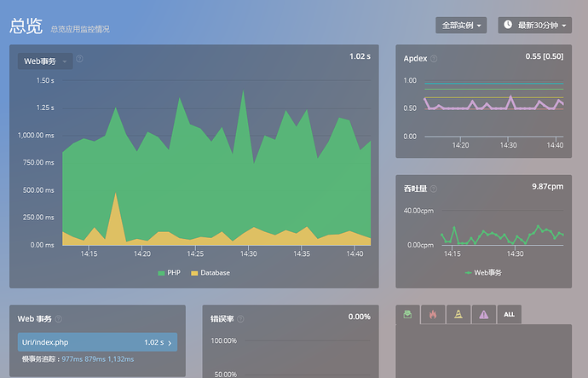Open the 全部实例 instance dropdown
Viewport: 588px width, 378px height.
[461, 26]
